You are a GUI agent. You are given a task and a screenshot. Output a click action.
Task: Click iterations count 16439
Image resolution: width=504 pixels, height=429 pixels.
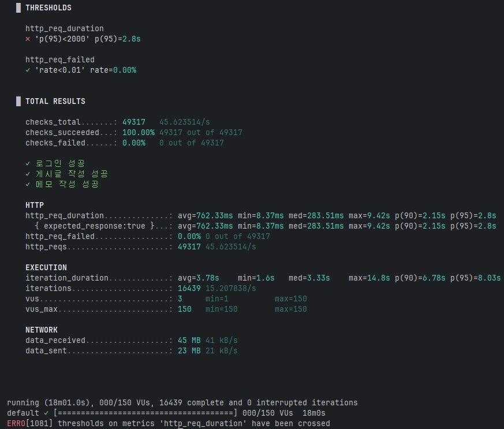point(189,288)
